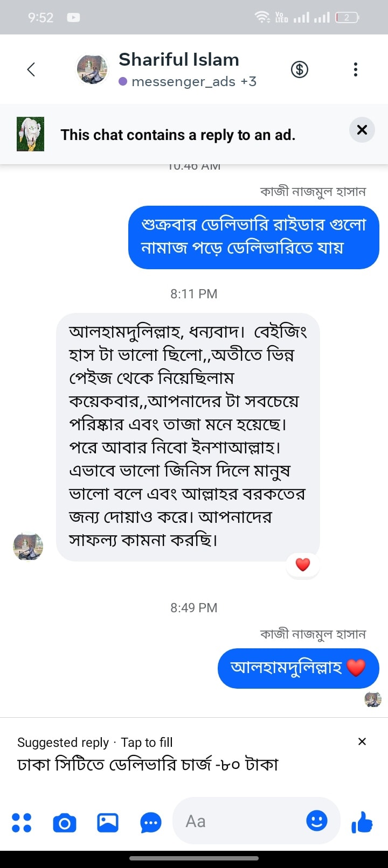Image resolution: width=388 pixels, height=868 pixels.
Task: Open the messenger_ads +3 labels
Action: (x=188, y=82)
